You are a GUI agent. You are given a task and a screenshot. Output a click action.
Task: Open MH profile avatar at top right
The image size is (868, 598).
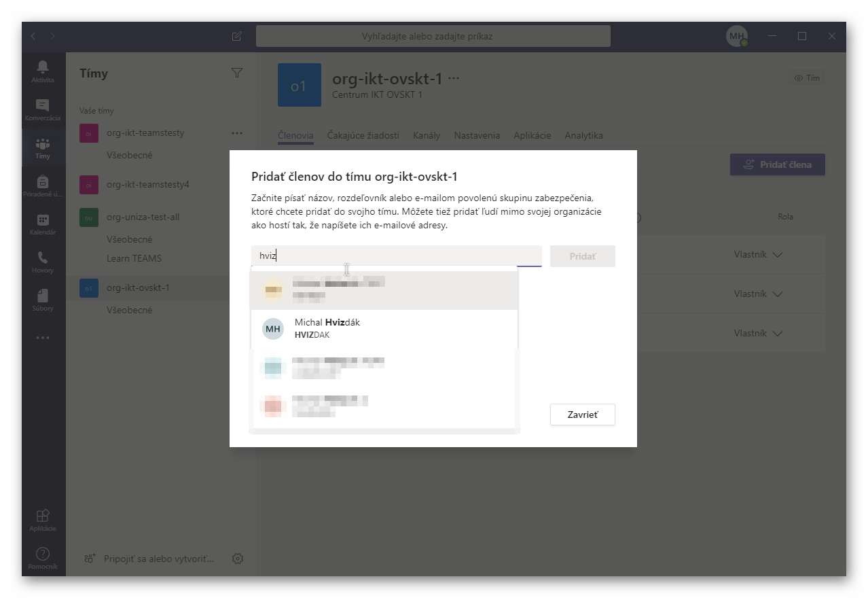(x=737, y=36)
